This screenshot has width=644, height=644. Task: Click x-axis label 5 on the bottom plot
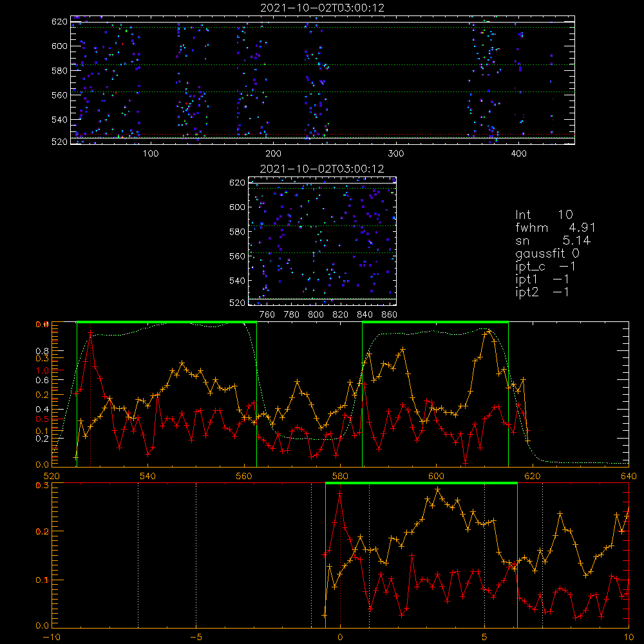(484, 638)
